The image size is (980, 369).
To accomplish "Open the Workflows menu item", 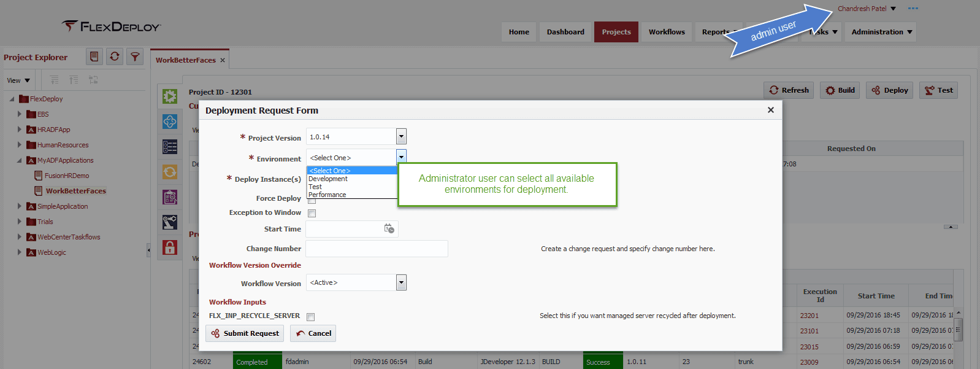I will tap(667, 32).
